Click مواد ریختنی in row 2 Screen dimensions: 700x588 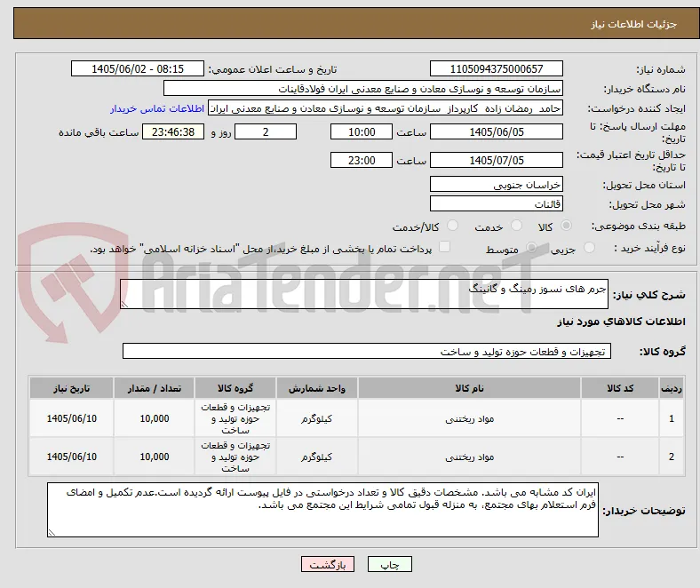469,457
